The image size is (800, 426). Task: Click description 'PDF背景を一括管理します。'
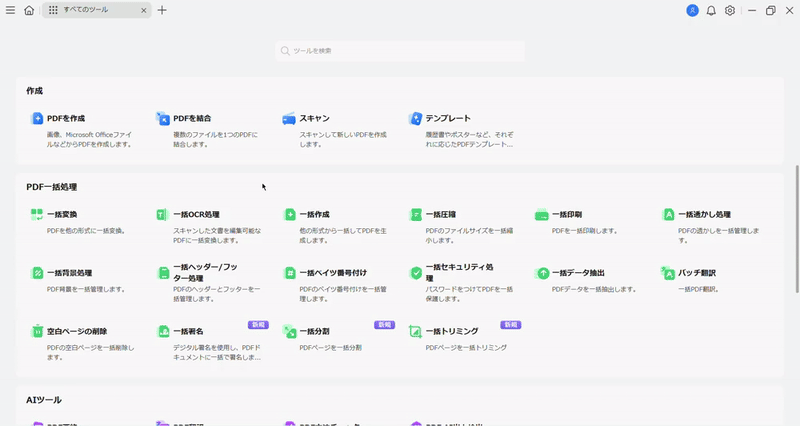pyautogui.click(x=86, y=289)
